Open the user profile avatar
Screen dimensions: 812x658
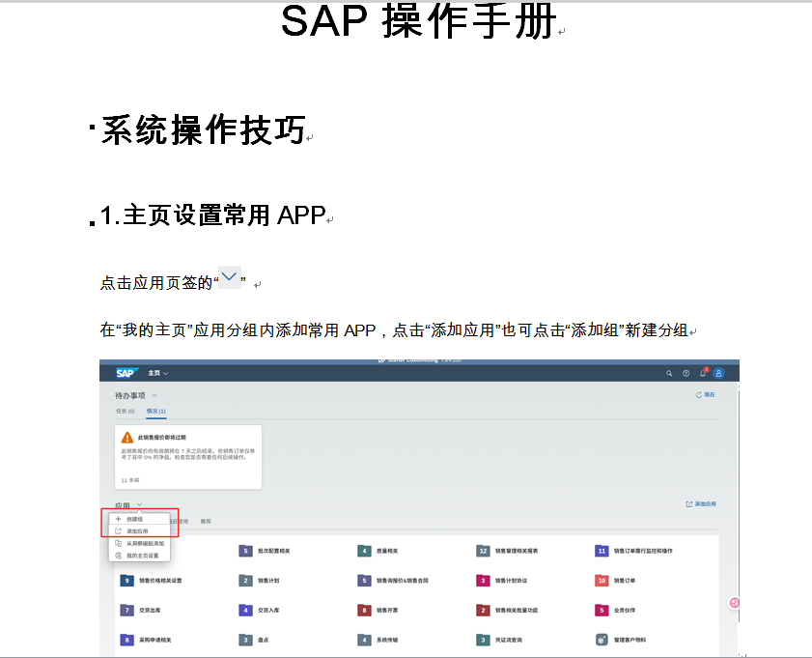[718, 373]
